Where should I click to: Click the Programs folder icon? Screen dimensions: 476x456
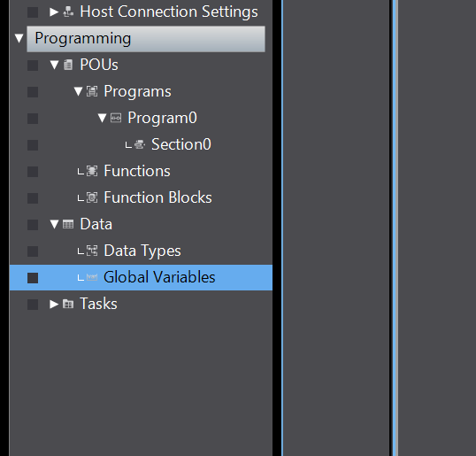[92, 91]
